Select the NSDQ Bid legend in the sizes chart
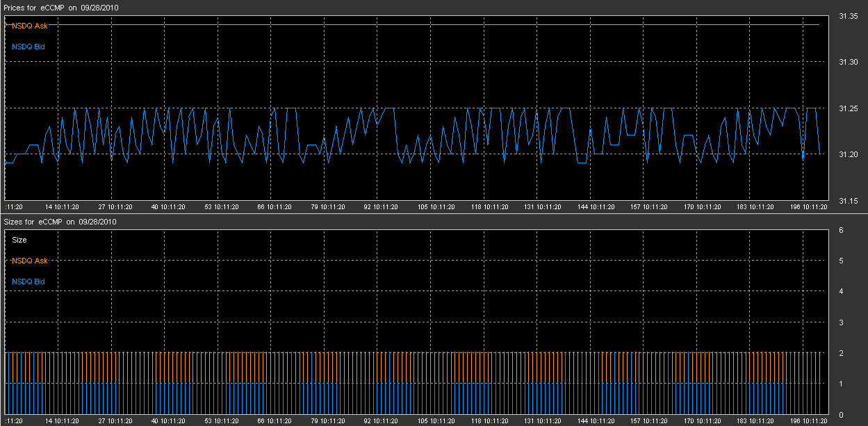The height and width of the screenshot is (426, 868). pyautogui.click(x=28, y=281)
